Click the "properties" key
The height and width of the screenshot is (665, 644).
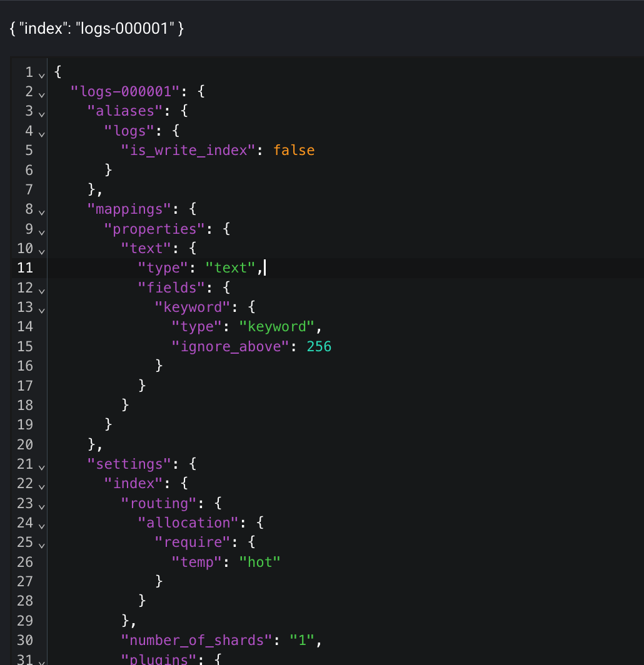coord(154,229)
